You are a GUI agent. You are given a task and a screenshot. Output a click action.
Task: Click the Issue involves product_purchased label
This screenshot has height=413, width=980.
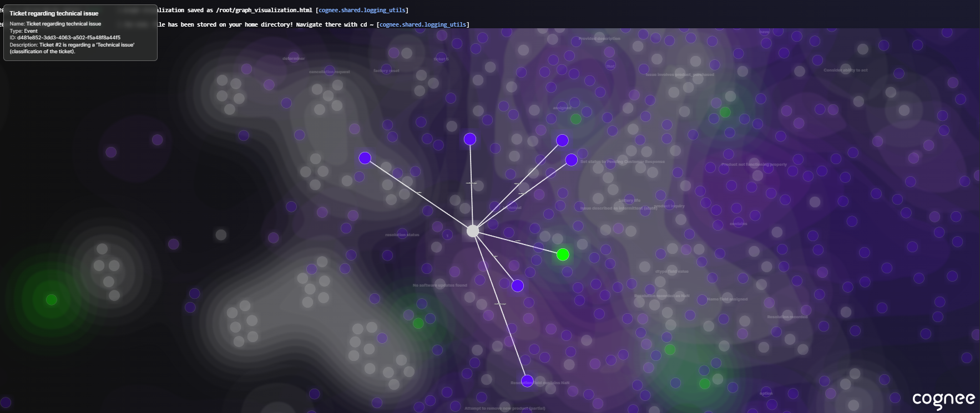tap(680, 74)
